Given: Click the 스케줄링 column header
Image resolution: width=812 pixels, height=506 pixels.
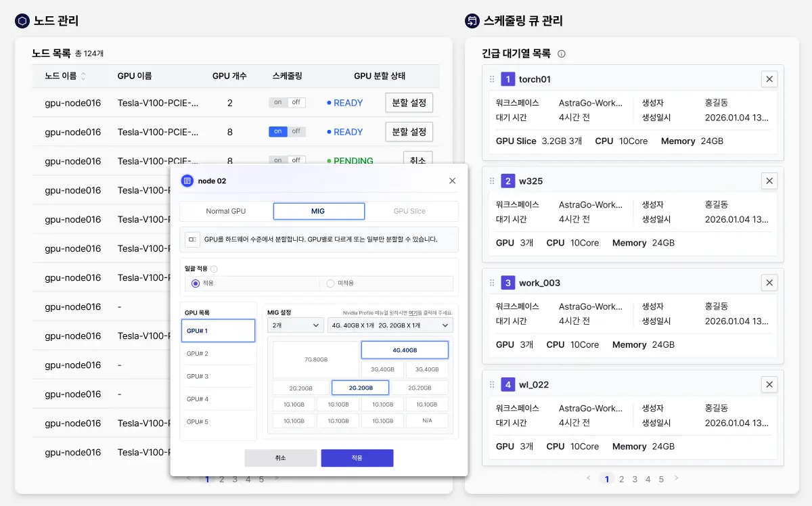Looking at the screenshot, I should 287,76.
